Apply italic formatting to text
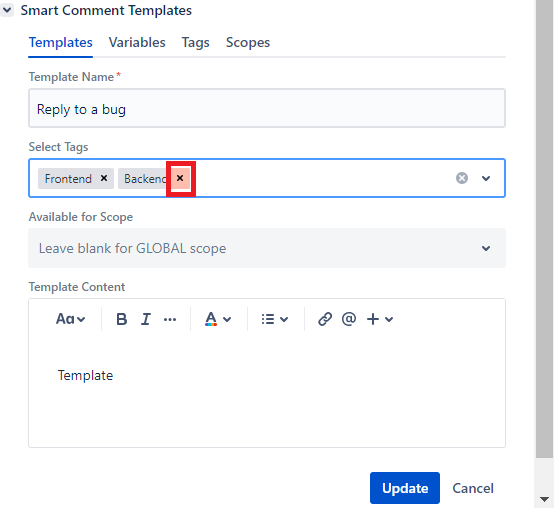 (x=146, y=319)
